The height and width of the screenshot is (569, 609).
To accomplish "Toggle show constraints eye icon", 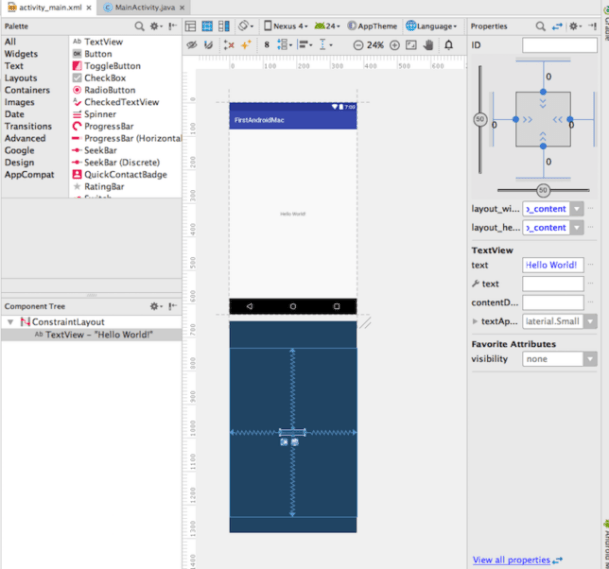I will 191,45.
